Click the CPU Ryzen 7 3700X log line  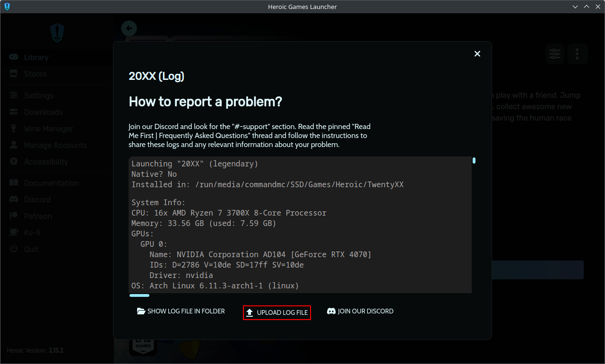tap(229, 213)
